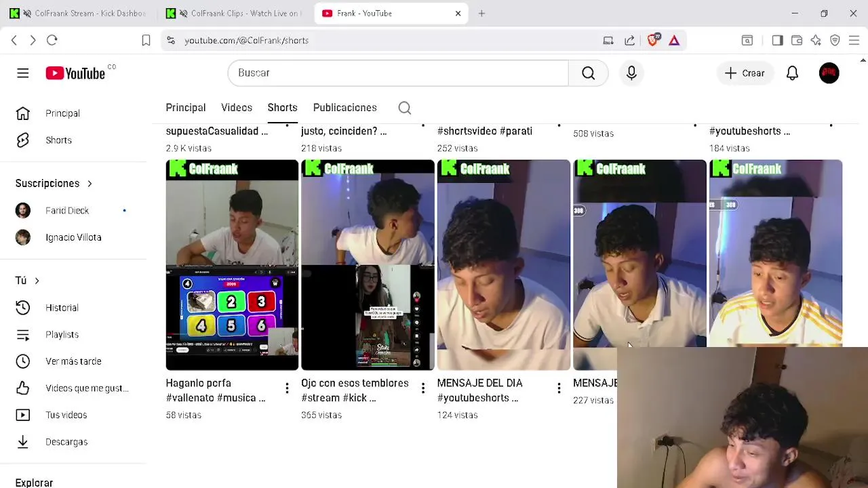
Task: Open the Ojo con esos temblores thumbnail
Action: point(368,265)
